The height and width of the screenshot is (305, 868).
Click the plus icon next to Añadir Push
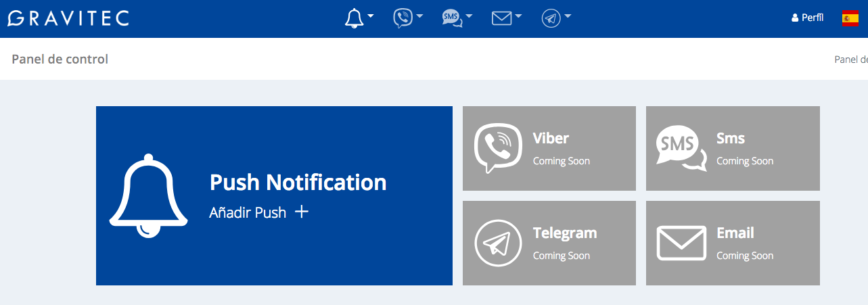click(302, 212)
